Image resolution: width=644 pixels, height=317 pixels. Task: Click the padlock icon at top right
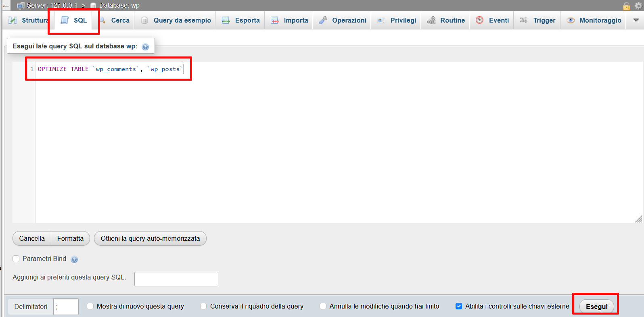[x=627, y=6]
